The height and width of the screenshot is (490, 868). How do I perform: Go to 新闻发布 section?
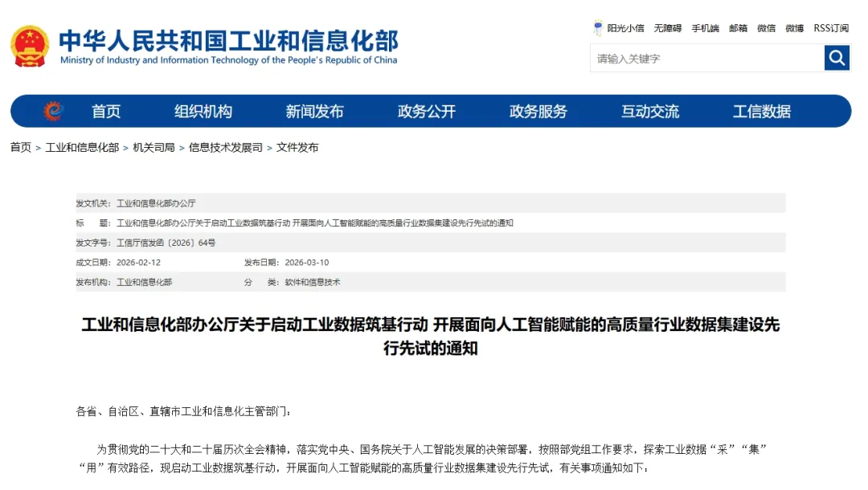click(314, 112)
